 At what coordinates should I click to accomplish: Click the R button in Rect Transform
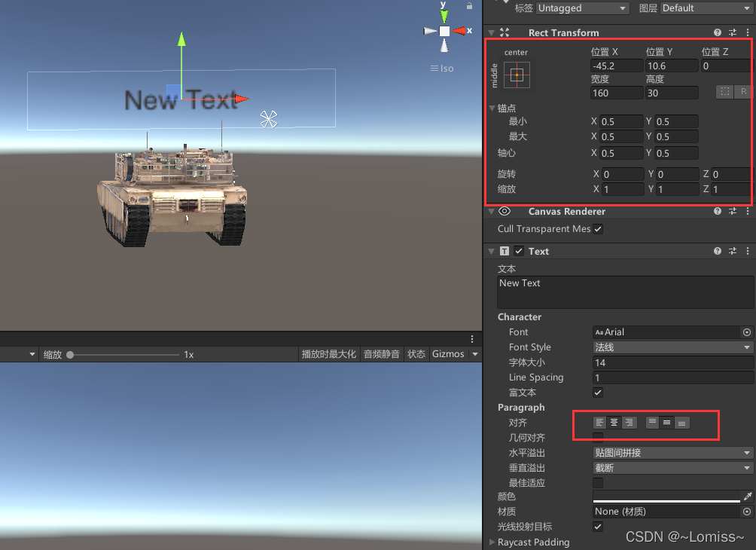pyautogui.click(x=742, y=91)
